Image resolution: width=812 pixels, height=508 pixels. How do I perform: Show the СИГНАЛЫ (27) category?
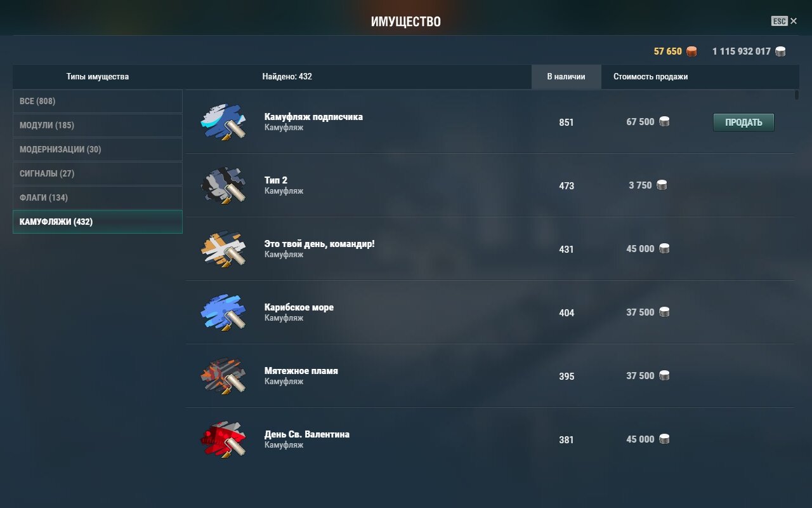[x=98, y=173]
